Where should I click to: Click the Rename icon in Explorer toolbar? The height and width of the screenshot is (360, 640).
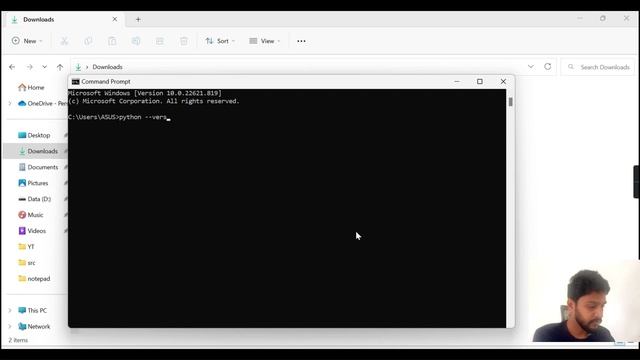[136, 41]
